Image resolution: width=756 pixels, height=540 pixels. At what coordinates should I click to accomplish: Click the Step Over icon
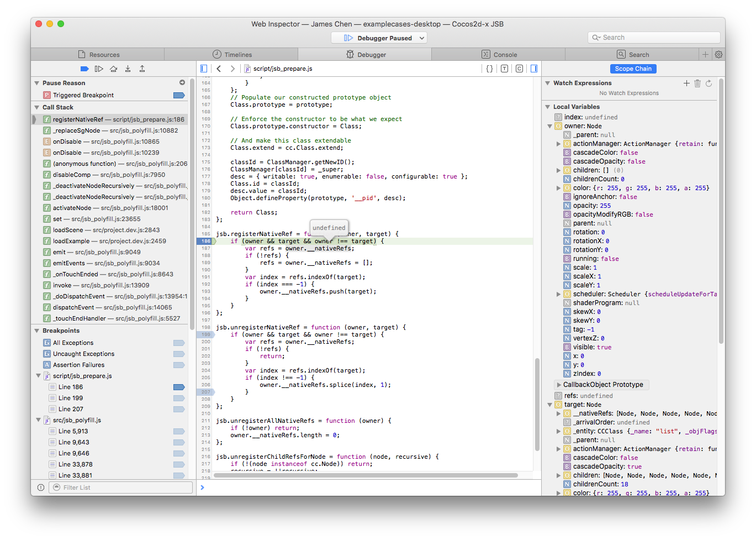[x=113, y=69]
